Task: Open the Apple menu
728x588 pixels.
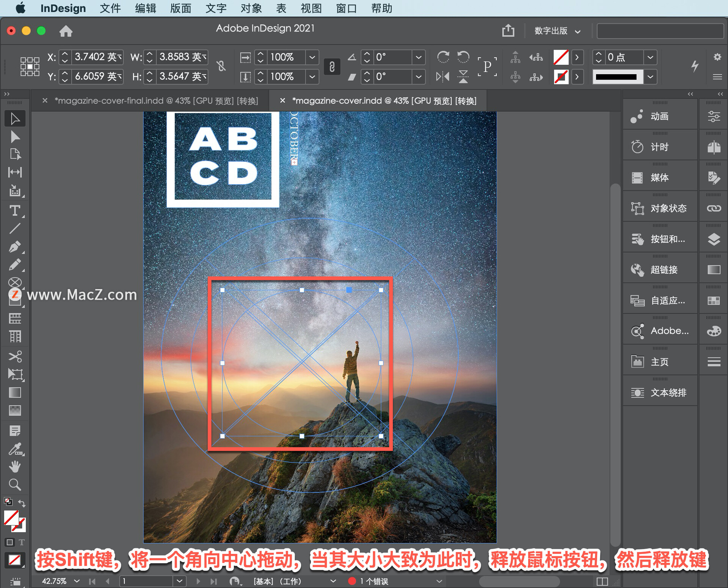Action: tap(20, 8)
